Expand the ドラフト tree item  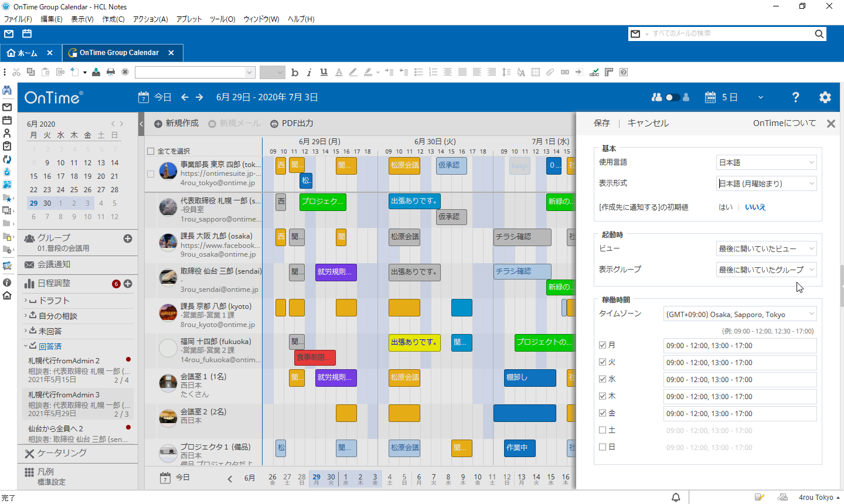(x=25, y=300)
